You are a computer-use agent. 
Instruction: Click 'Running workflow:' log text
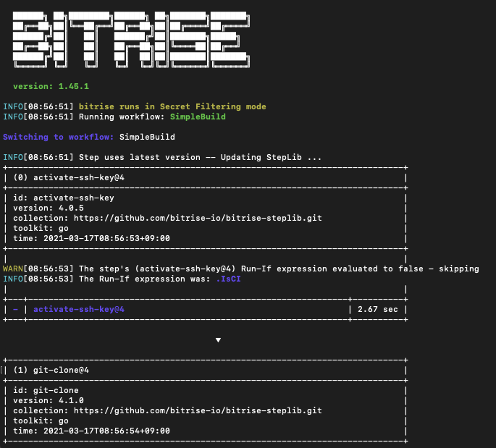click(x=122, y=117)
